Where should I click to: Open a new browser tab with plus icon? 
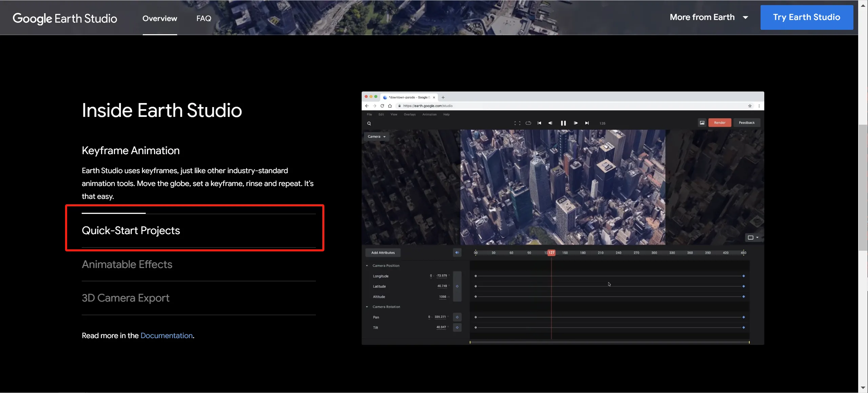click(x=443, y=97)
